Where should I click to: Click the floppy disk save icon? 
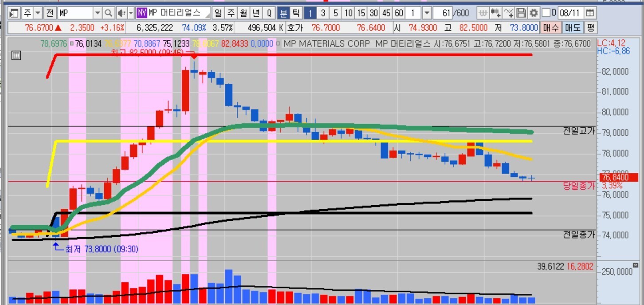coord(521,12)
